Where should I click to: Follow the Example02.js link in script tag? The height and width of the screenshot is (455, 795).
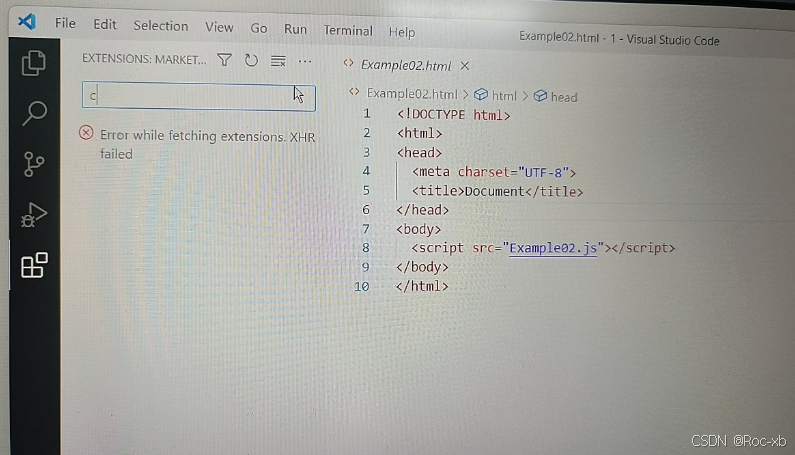pyautogui.click(x=553, y=248)
